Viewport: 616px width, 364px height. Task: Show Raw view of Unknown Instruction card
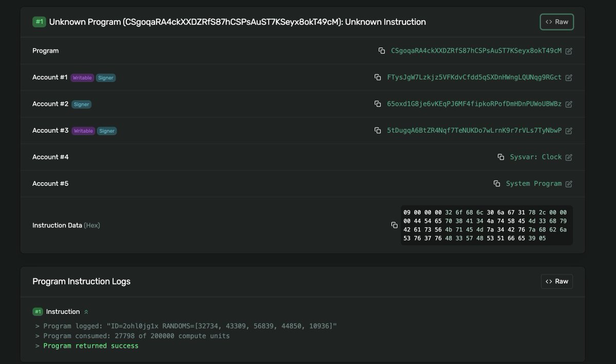coord(557,22)
